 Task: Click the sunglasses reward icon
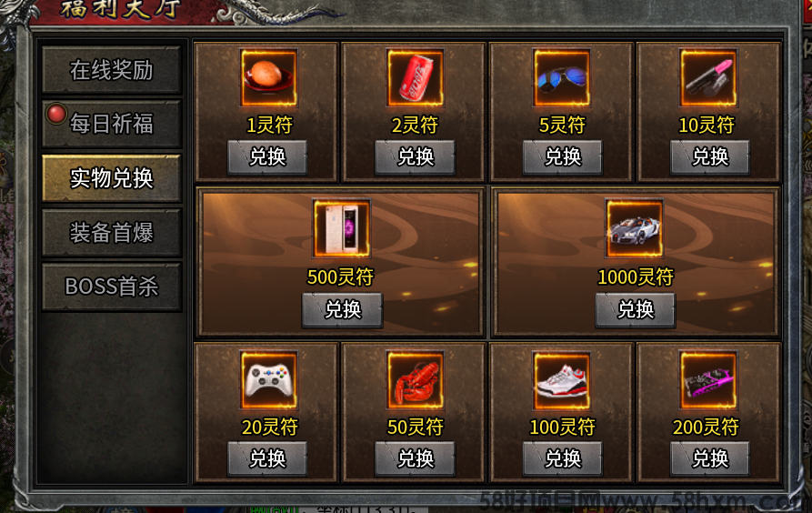[x=562, y=77]
